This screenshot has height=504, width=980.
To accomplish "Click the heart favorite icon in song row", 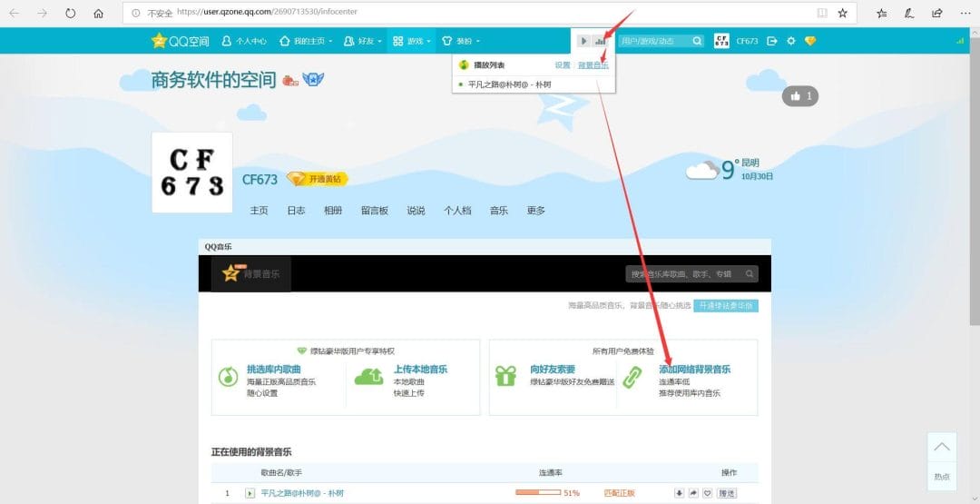I will [x=707, y=493].
